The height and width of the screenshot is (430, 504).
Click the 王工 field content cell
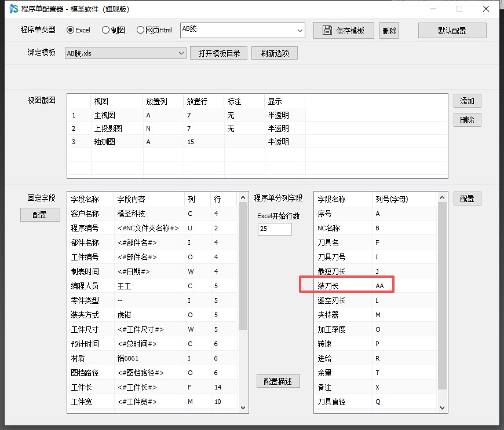[149, 286]
